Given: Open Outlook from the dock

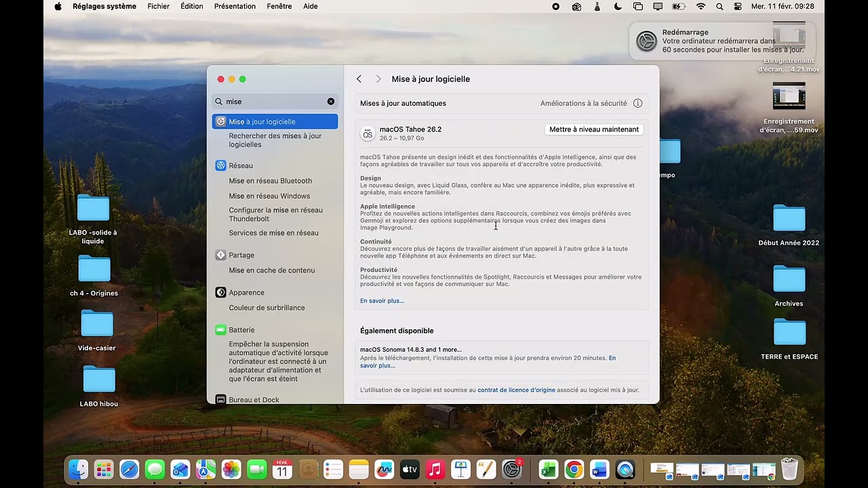Looking at the screenshot, I should pyautogui.click(x=180, y=469).
